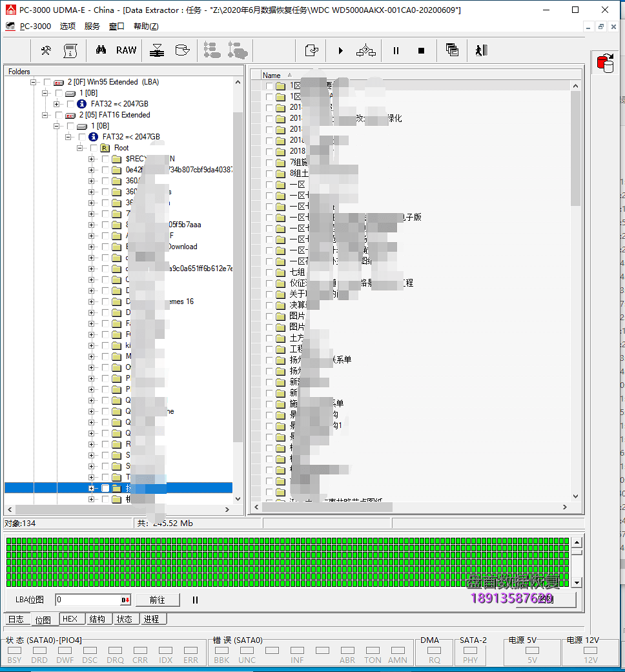Click the PC-3000 application logo icon
Screen dimensions: 625x672
[x=11, y=10]
